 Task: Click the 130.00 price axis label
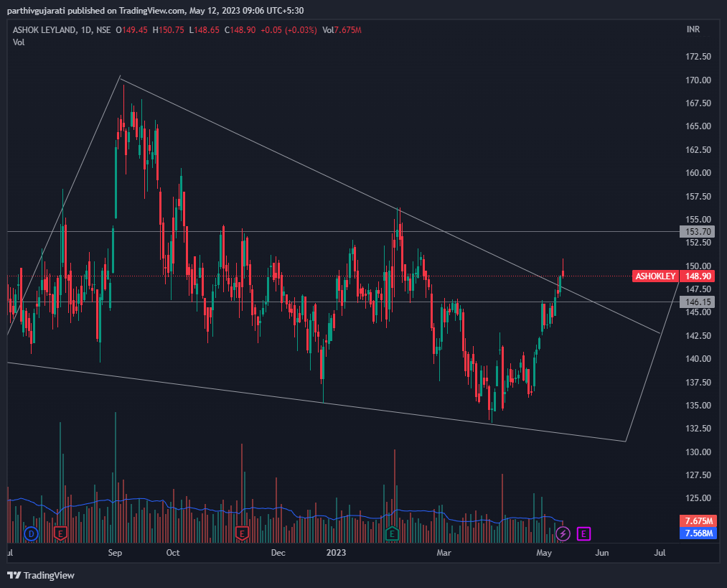pyautogui.click(x=698, y=452)
